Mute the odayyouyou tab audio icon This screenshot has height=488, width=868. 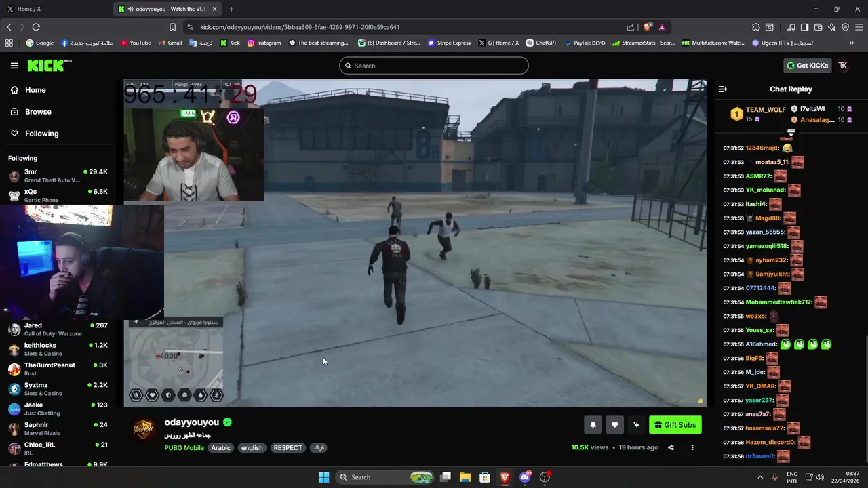130,9
